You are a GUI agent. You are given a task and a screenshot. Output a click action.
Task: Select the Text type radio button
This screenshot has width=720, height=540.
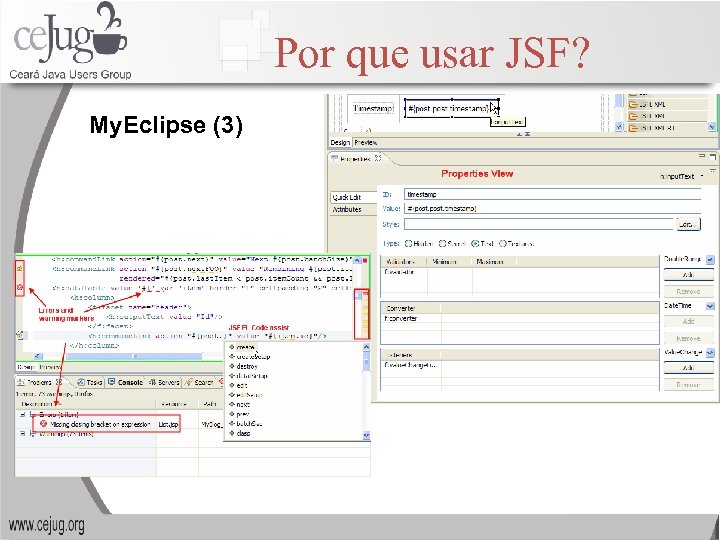(475, 243)
